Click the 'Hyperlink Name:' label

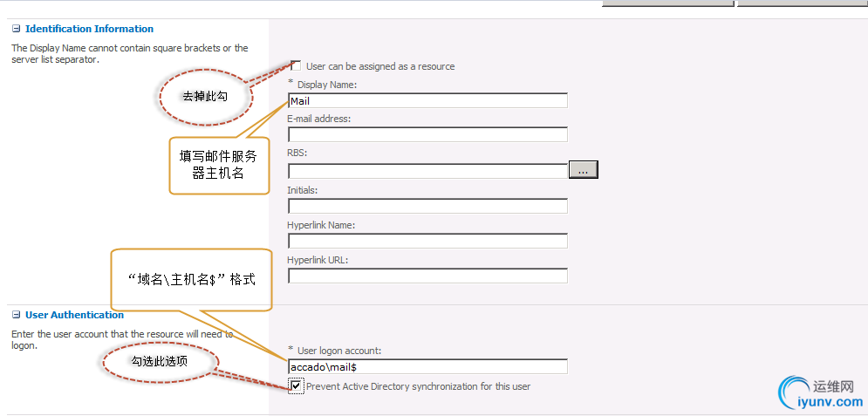click(321, 225)
